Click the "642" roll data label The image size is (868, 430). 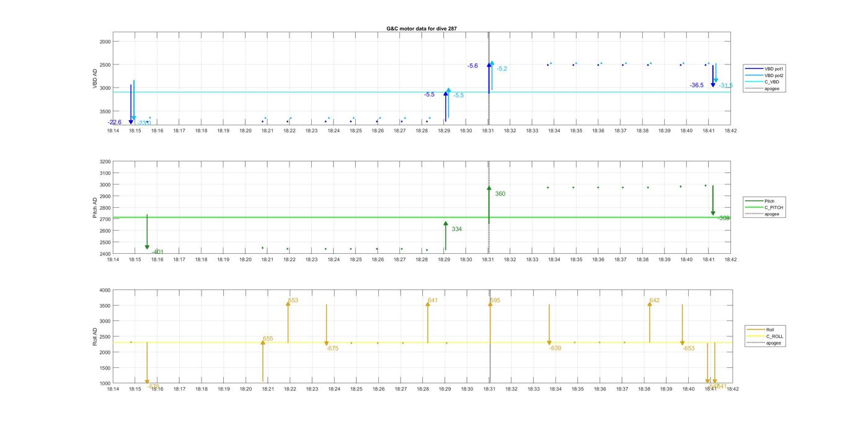654,300
